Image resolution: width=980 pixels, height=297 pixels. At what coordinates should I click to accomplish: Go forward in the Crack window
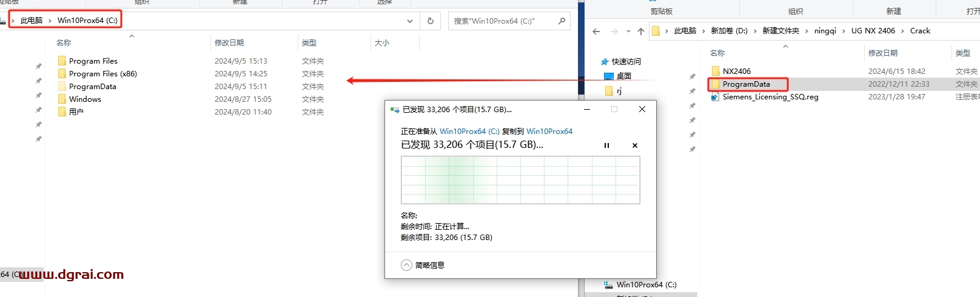(614, 31)
